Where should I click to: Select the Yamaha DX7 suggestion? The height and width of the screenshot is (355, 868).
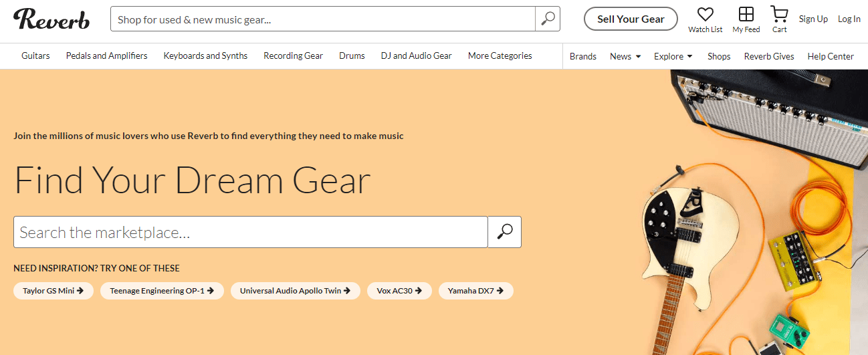coord(476,291)
